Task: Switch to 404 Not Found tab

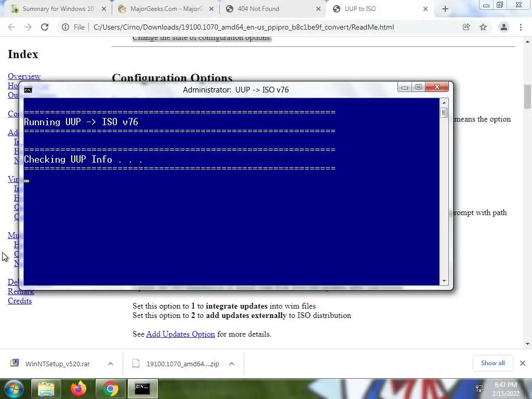Action: 258,9
